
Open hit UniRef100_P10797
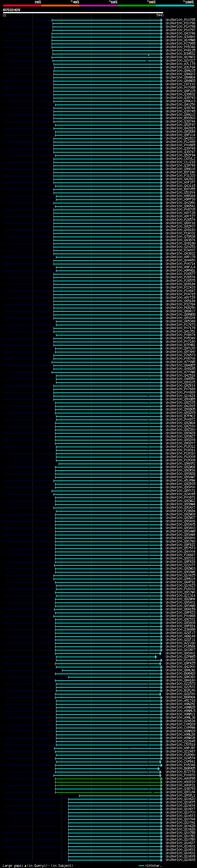180,30
